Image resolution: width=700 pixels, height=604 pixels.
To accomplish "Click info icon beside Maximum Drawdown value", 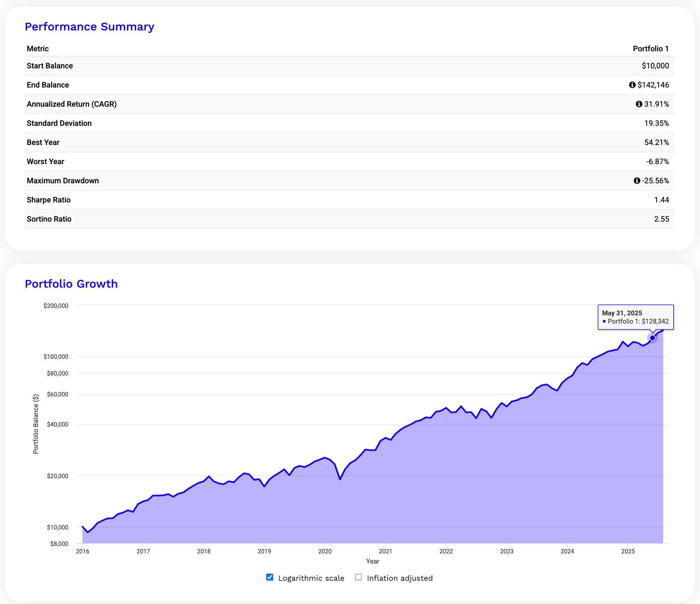I will coord(637,181).
